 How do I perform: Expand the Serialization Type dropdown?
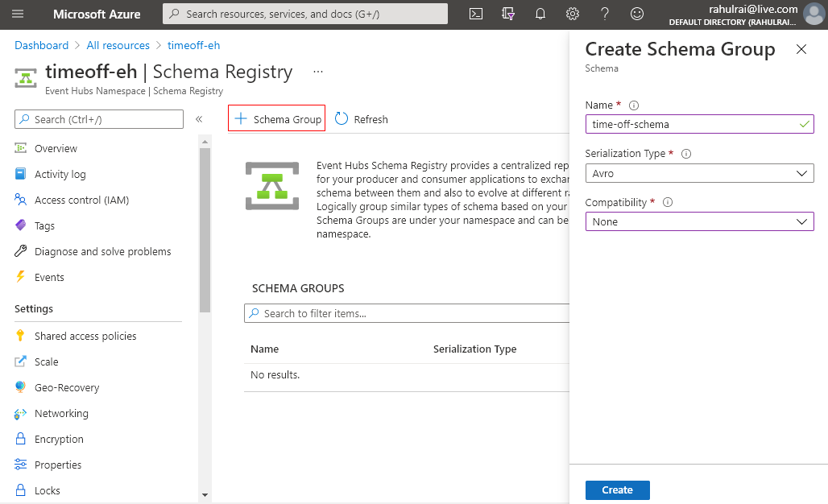tap(699, 173)
